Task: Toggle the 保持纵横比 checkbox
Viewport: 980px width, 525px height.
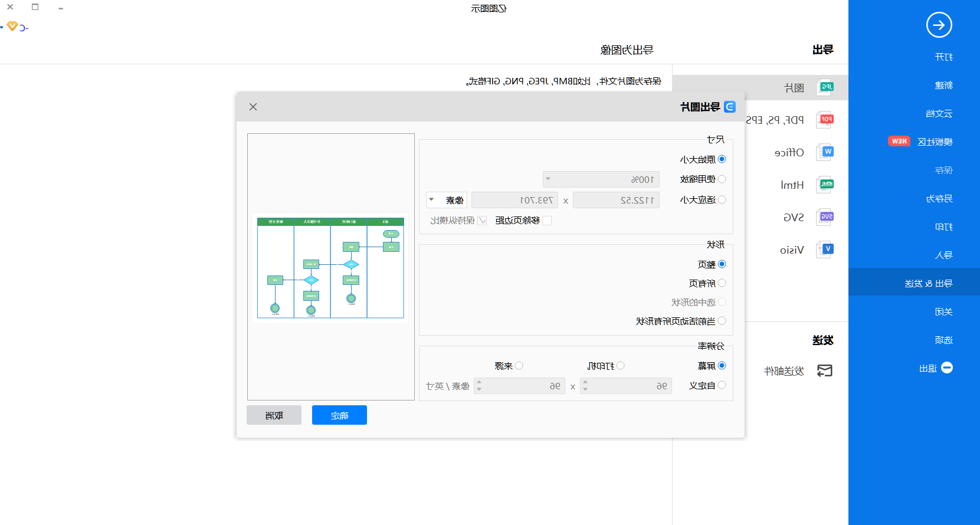Action: pyautogui.click(x=482, y=221)
